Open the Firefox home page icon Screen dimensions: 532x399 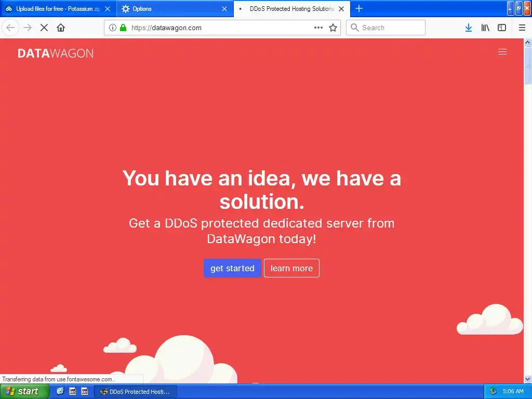(61, 28)
